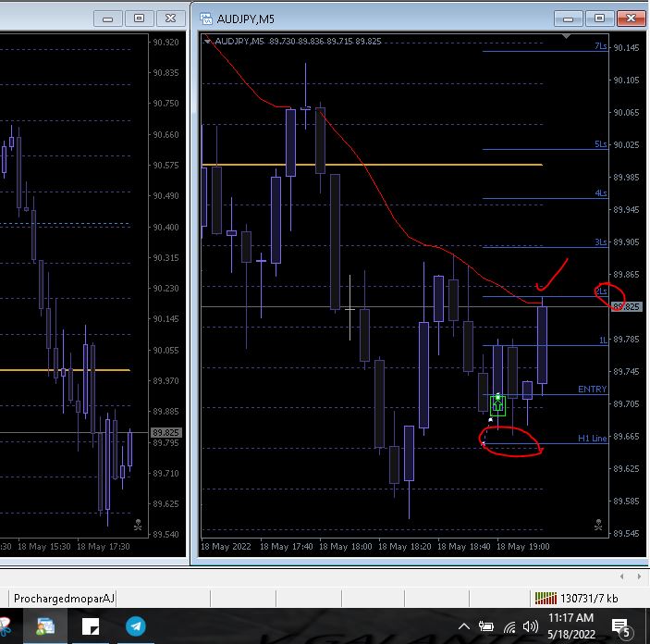This screenshot has height=644, width=650.
Task: Click the battery status tray icon
Action: pyautogui.click(x=485, y=627)
